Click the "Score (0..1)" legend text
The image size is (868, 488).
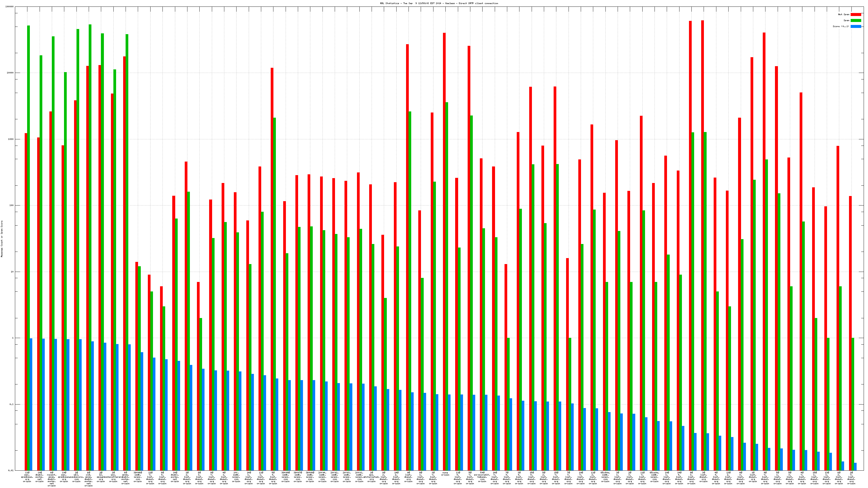pos(841,26)
